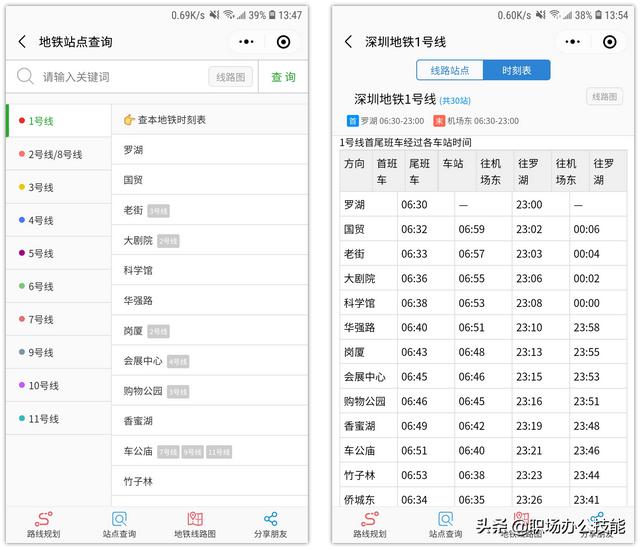Open 线路图 button on 深圳地铁1号线 screen
This screenshot has height=549, width=640.
click(x=604, y=97)
